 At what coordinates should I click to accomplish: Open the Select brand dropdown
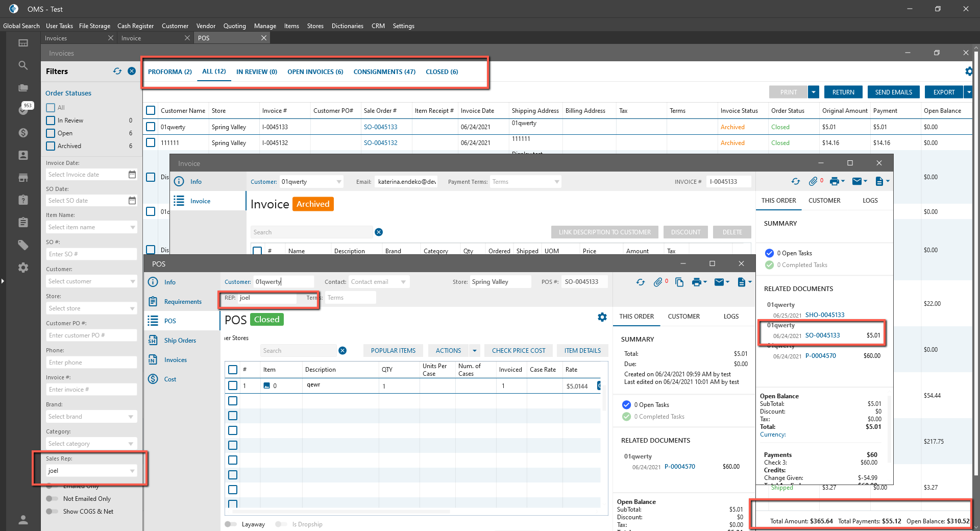click(131, 417)
